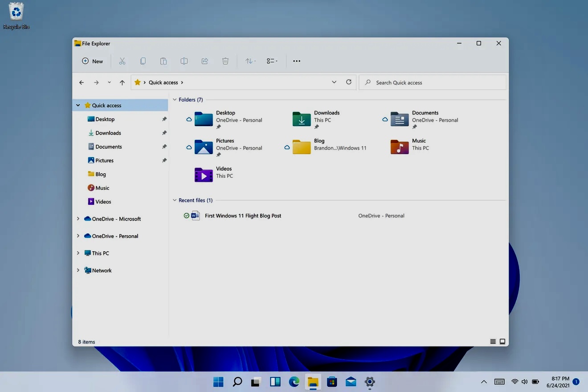Expand OneDrive - Microsoft tree node

point(78,219)
